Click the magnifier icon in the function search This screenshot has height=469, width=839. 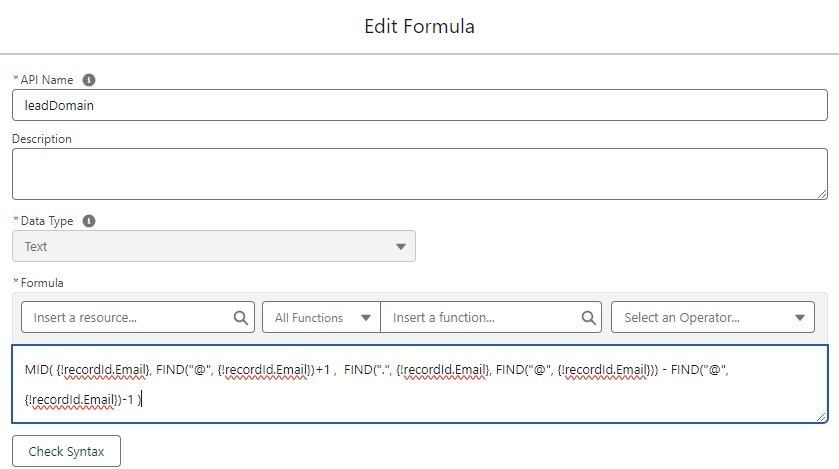click(x=588, y=318)
